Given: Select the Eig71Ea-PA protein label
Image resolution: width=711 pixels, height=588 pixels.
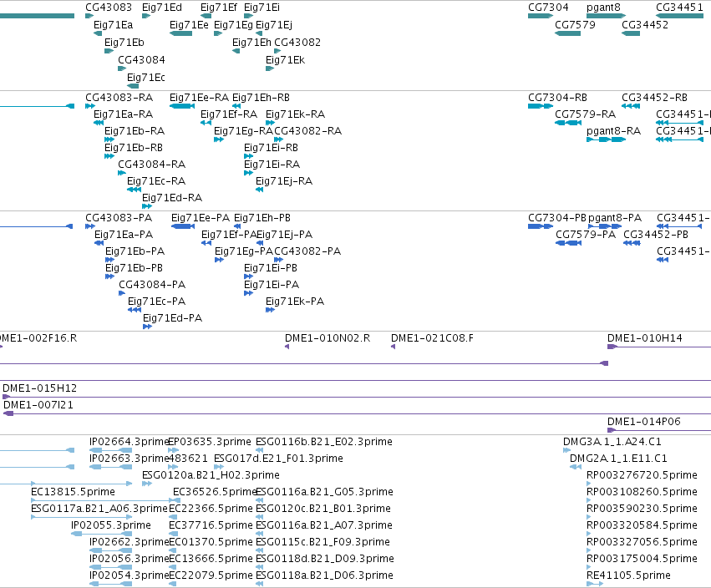Looking at the screenshot, I should pos(124,235).
